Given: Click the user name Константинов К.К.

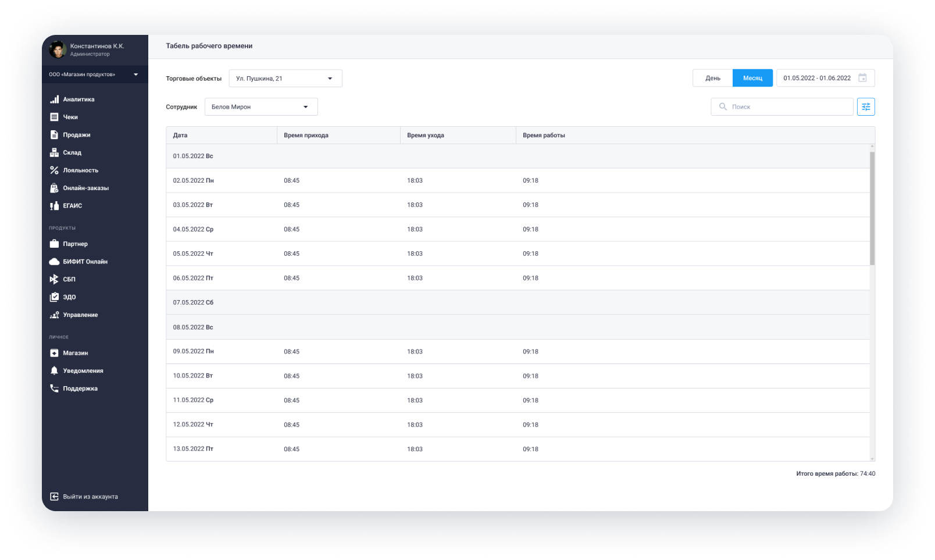Looking at the screenshot, I should [x=97, y=46].
